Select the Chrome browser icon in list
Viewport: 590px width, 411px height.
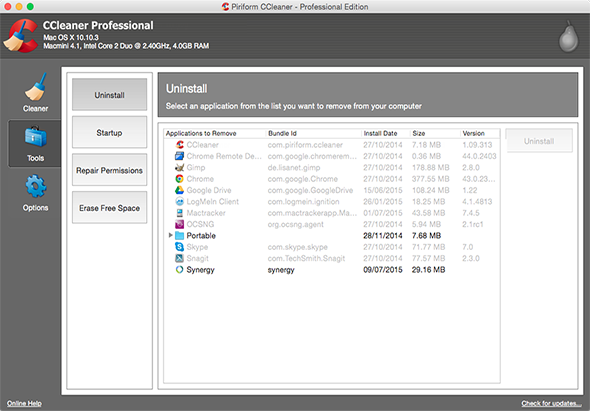click(180, 179)
